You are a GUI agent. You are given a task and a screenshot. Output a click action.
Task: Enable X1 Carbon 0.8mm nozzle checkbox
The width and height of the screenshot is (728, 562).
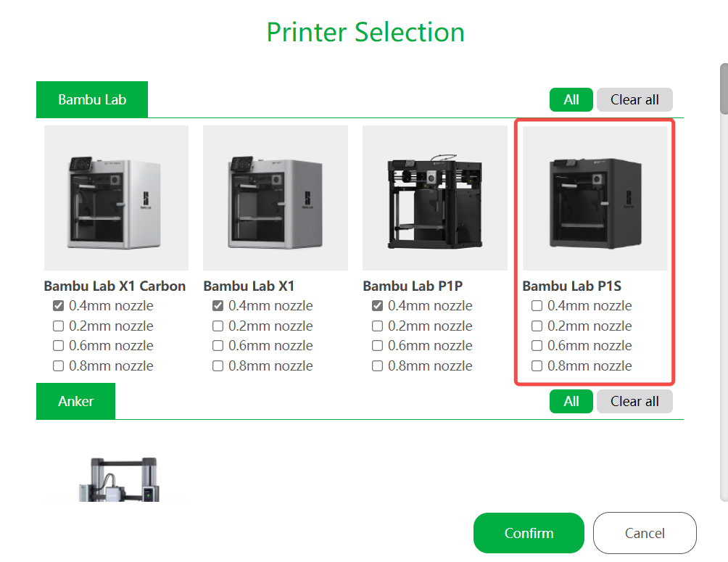(x=58, y=366)
